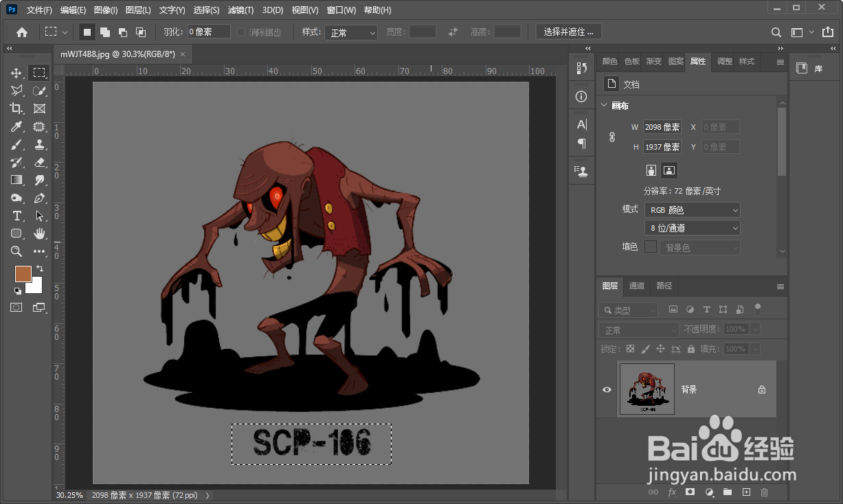Select the Gradient tool
This screenshot has width=843, height=504.
16,180
